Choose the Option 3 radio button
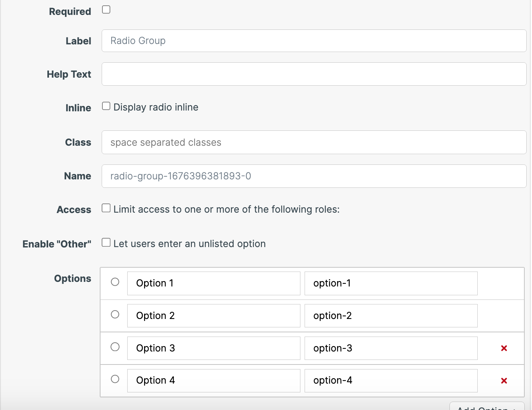The height and width of the screenshot is (410, 532). pyautogui.click(x=115, y=347)
